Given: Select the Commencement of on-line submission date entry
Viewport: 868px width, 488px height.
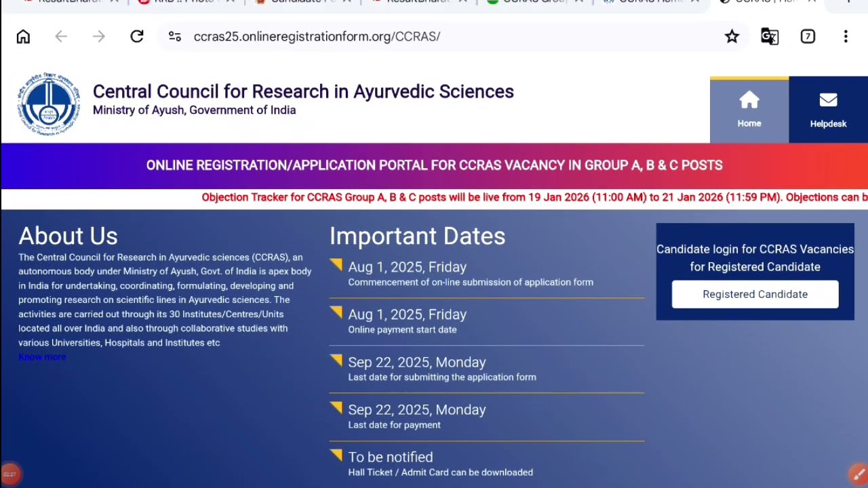Looking at the screenshot, I should coord(487,274).
